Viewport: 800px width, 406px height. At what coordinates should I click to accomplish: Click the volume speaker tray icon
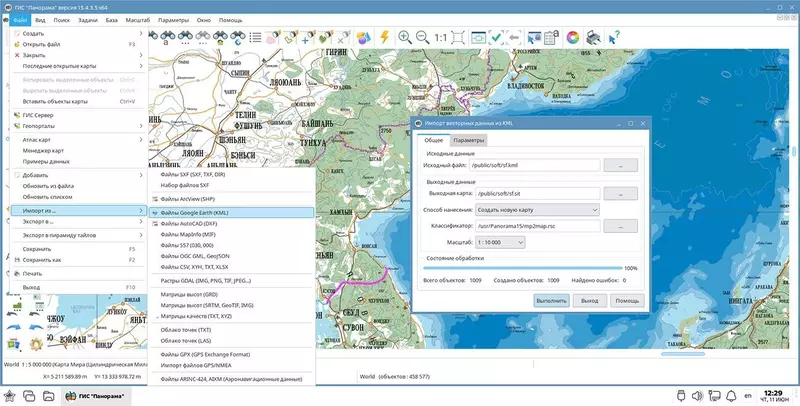pos(697,396)
